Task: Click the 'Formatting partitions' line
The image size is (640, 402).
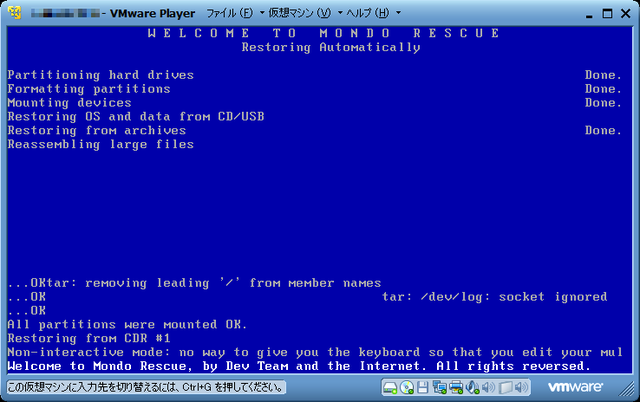Action: coord(89,89)
